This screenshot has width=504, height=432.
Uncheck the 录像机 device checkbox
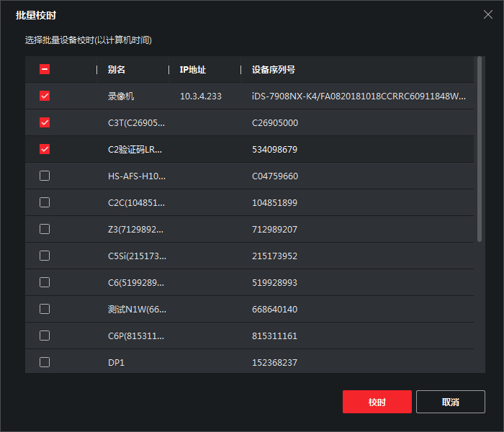point(45,96)
